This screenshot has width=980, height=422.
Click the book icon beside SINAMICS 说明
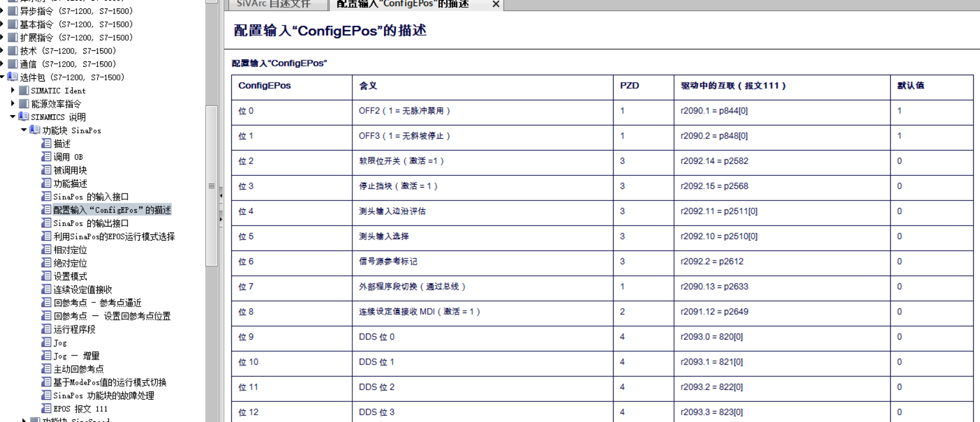point(23,117)
